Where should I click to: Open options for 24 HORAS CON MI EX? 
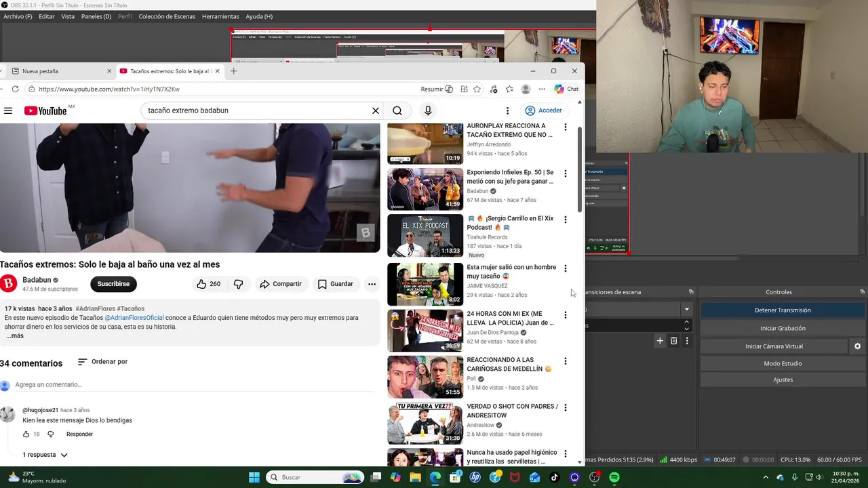pos(565,315)
